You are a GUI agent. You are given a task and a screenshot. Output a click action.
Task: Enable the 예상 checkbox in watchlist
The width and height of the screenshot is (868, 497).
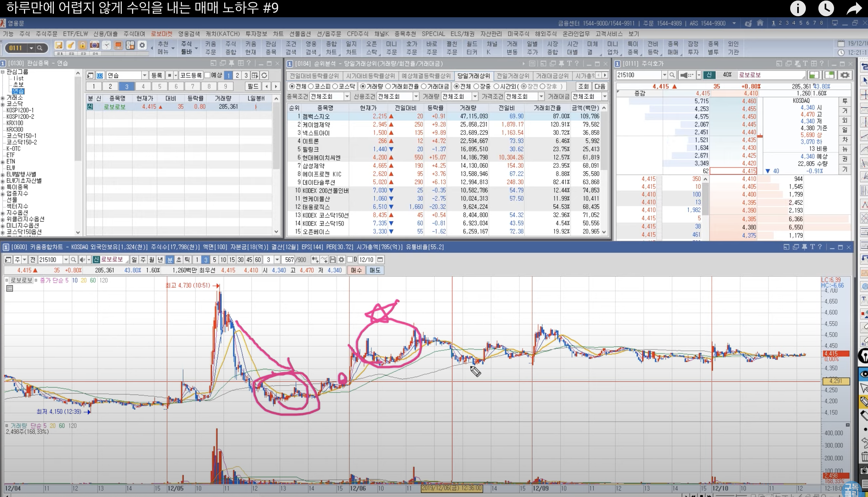point(207,76)
